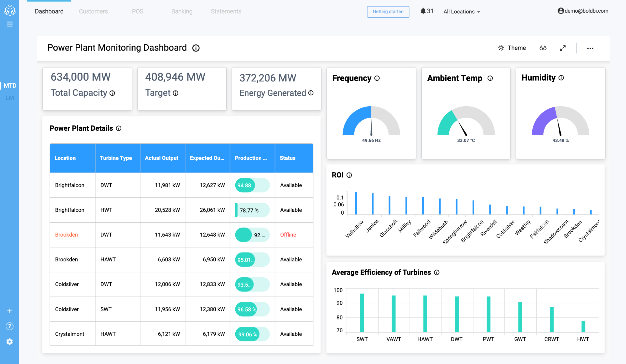Open the dashboard more options ellipsis menu
626x364 pixels.
point(591,48)
